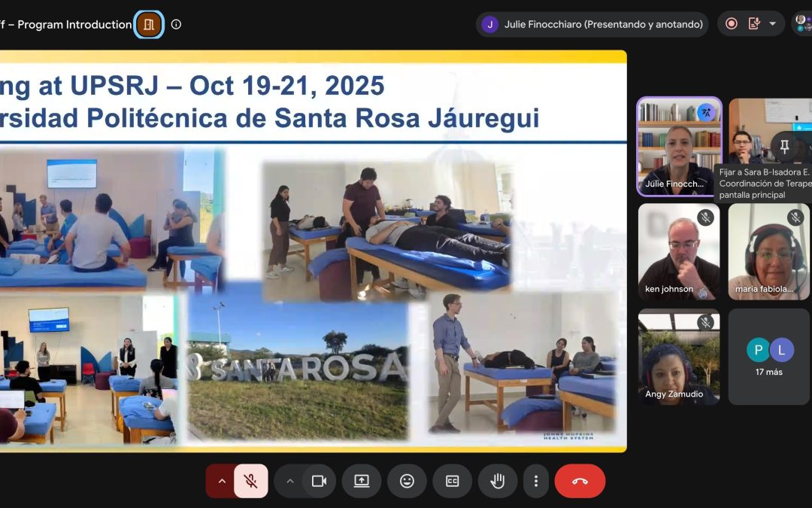Open the meeting info icon
This screenshot has width=812, height=508.
click(176, 24)
